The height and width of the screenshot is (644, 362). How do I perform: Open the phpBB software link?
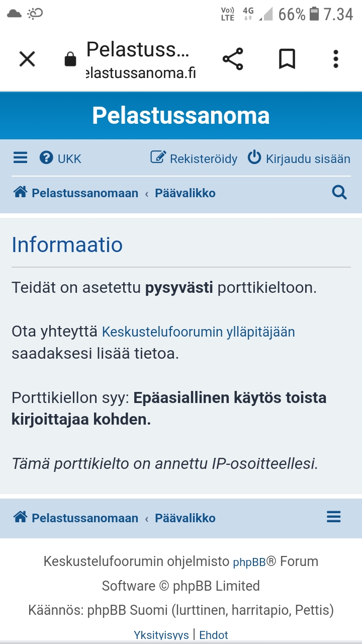point(249,562)
